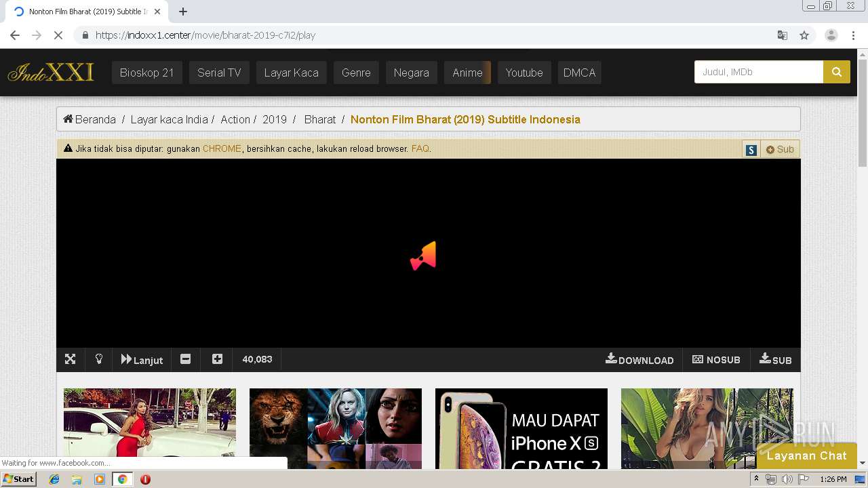Click the translate page icon
The height and width of the screenshot is (488, 868).
[x=783, y=35]
